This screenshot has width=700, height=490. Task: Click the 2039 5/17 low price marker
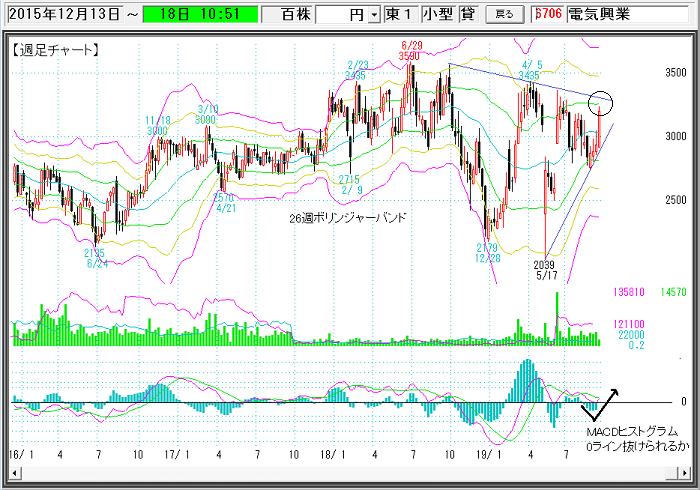tap(545, 268)
